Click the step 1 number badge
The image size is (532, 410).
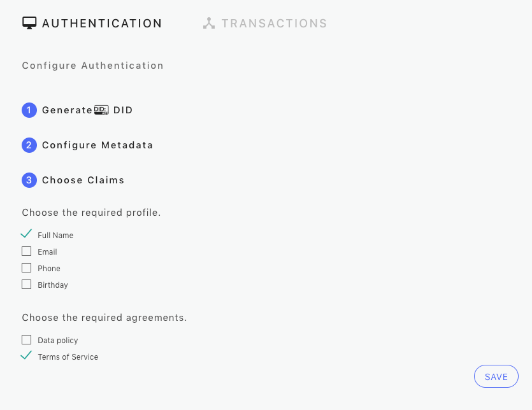pos(29,110)
